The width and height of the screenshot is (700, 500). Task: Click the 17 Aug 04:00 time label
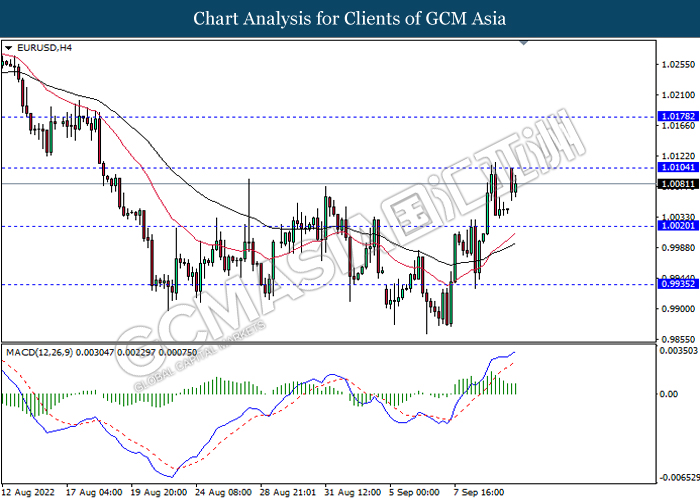94,492
